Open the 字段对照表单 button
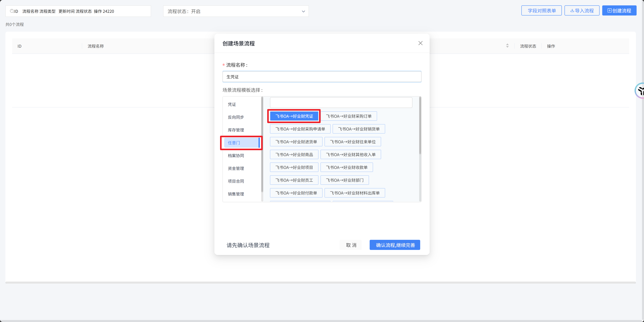Image resolution: width=644 pixels, height=322 pixels. [541, 11]
